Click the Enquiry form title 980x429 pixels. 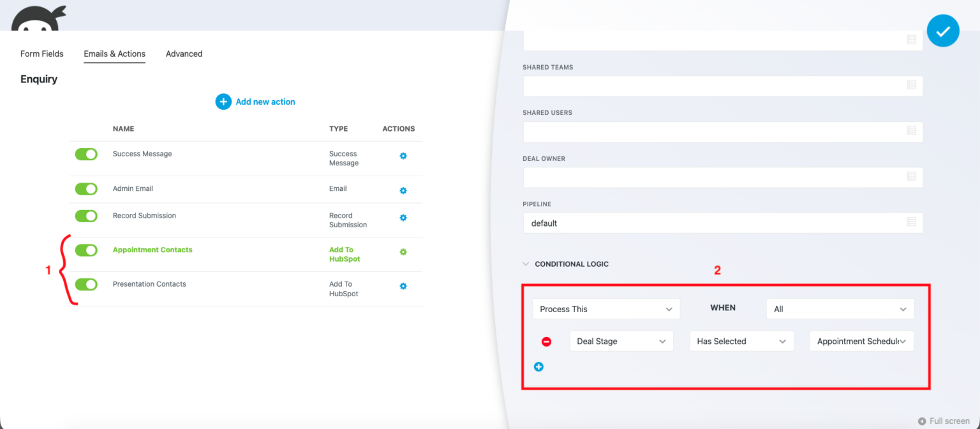(x=39, y=79)
